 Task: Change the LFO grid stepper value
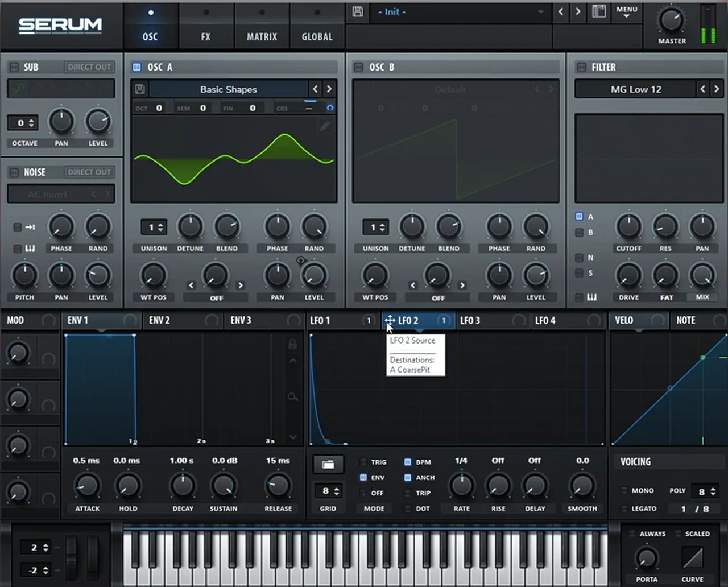[328, 490]
